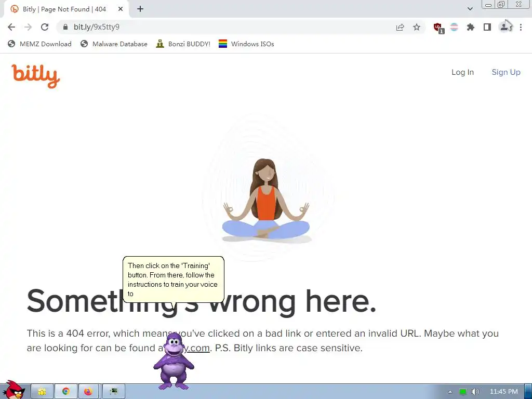The height and width of the screenshot is (399, 532).
Task: Open the Windows ISOs bookmark
Action: point(246,44)
